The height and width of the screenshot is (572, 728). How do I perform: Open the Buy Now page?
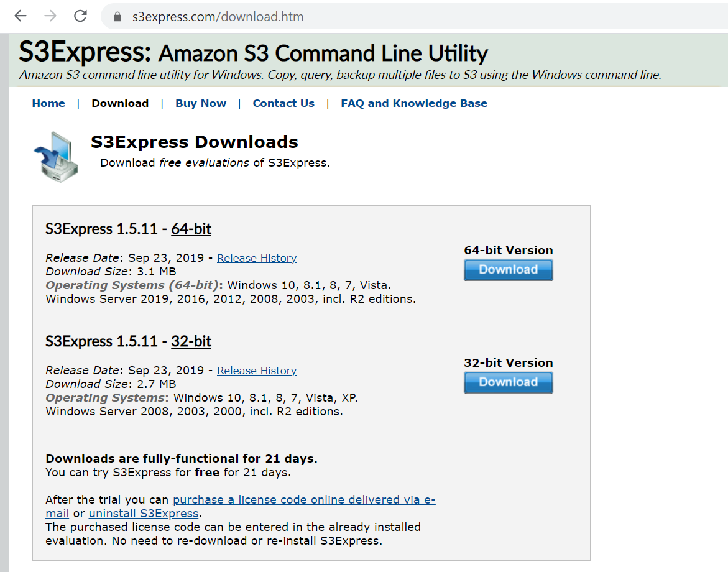coord(201,103)
